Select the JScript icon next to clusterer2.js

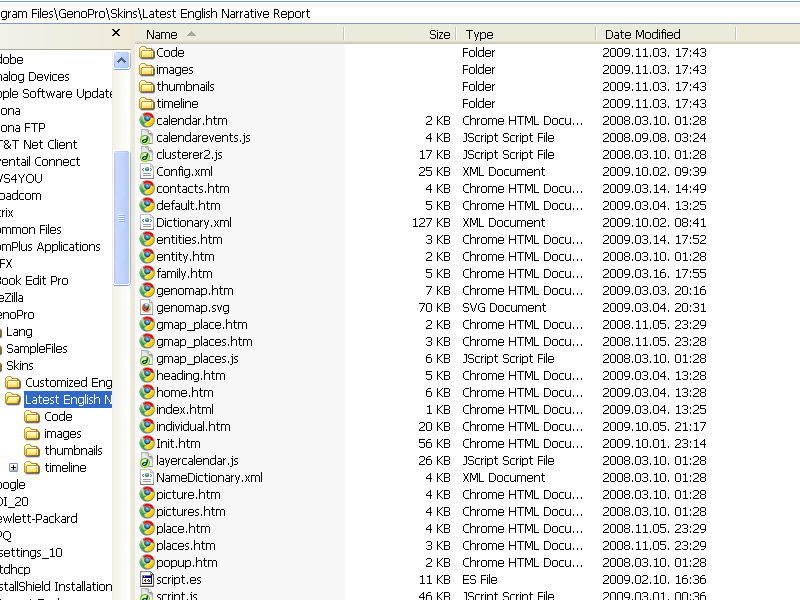[147, 155]
